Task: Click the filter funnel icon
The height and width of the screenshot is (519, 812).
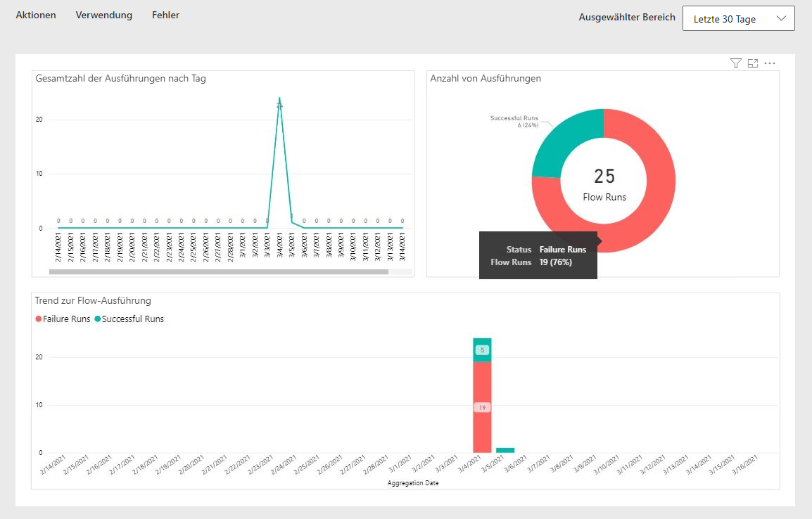Action: pyautogui.click(x=736, y=63)
